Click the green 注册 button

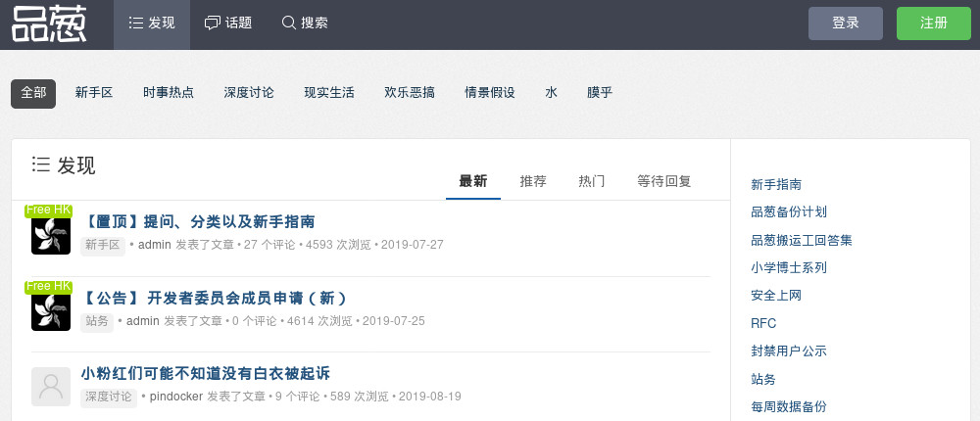(934, 23)
